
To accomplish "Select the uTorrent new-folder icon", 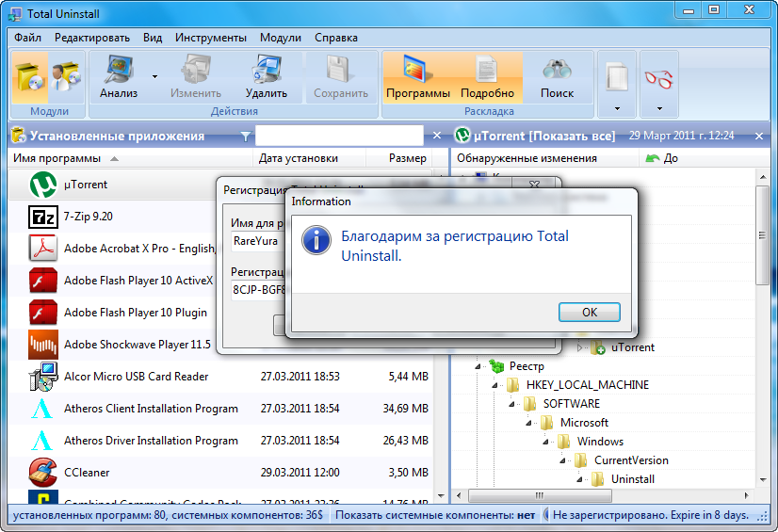I will point(598,347).
